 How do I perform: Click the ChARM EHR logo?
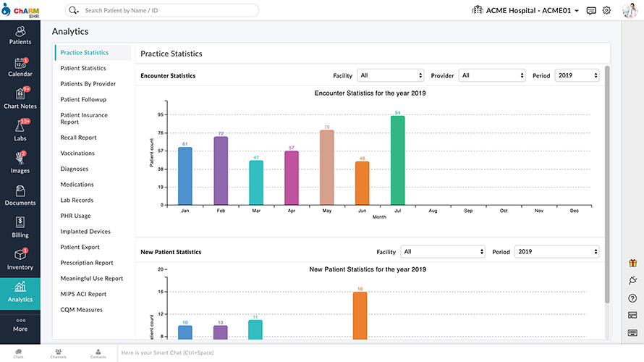pyautogui.click(x=20, y=10)
